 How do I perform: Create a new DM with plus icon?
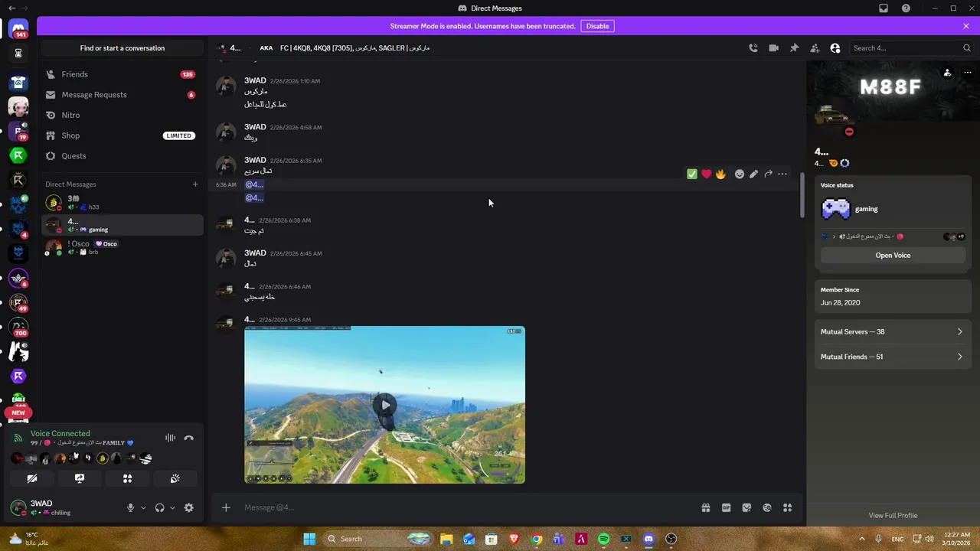[x=195, y=184]
